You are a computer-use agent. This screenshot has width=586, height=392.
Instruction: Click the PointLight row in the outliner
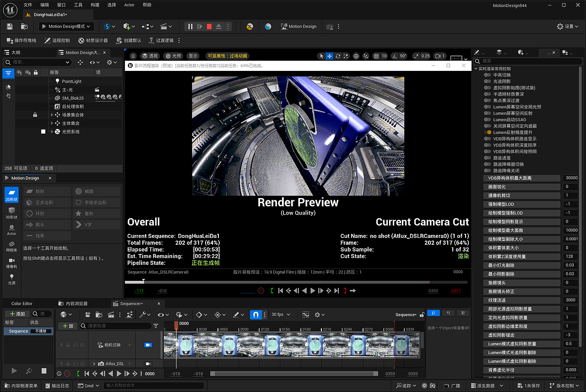click(x=69, y=81)
